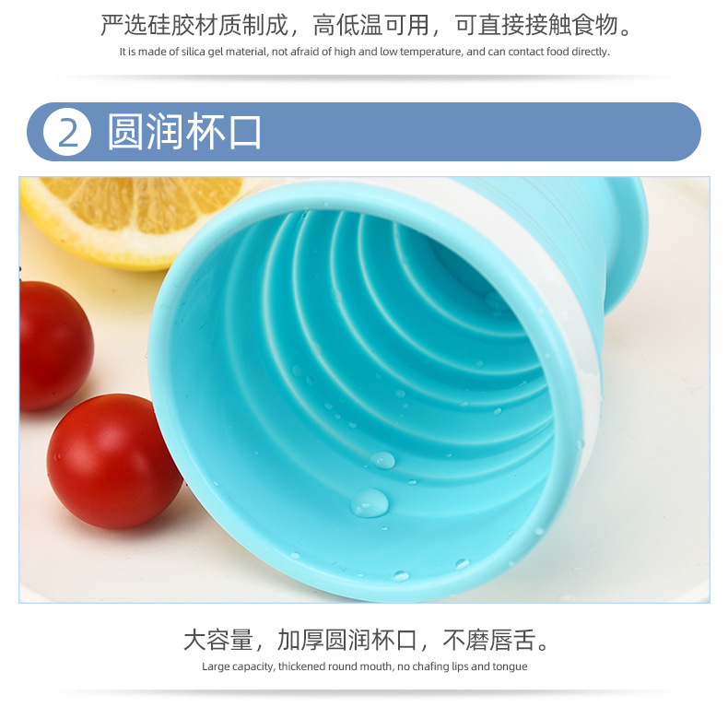Click the medium droplet above the largest one

point(382,460)
